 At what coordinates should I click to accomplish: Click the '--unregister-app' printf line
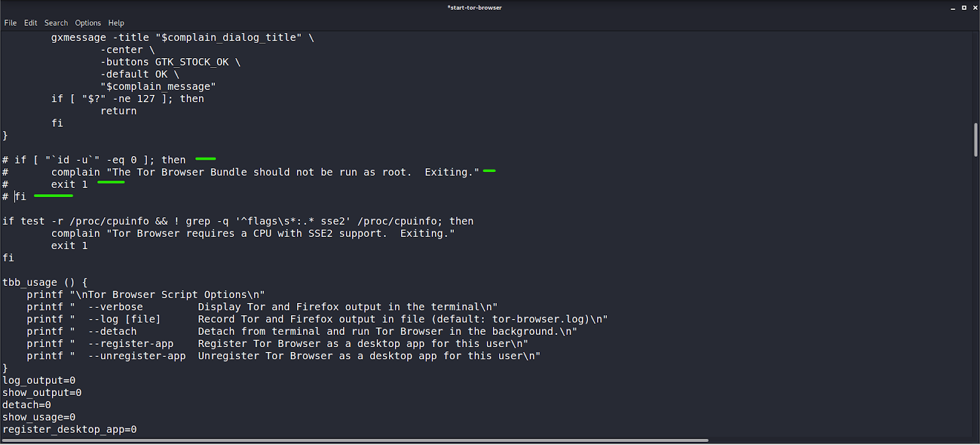pos(284,356)
